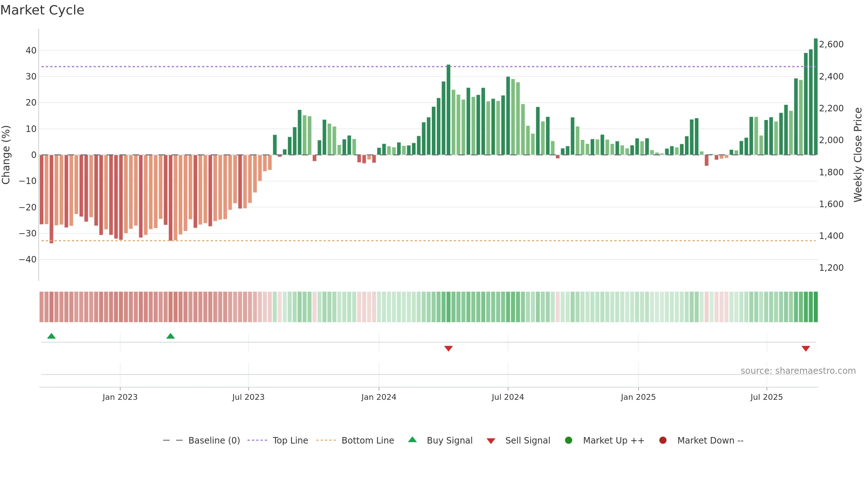Click the Jan 2025 axis label
The image size is (868, 488).
click(x=638, y=397)
